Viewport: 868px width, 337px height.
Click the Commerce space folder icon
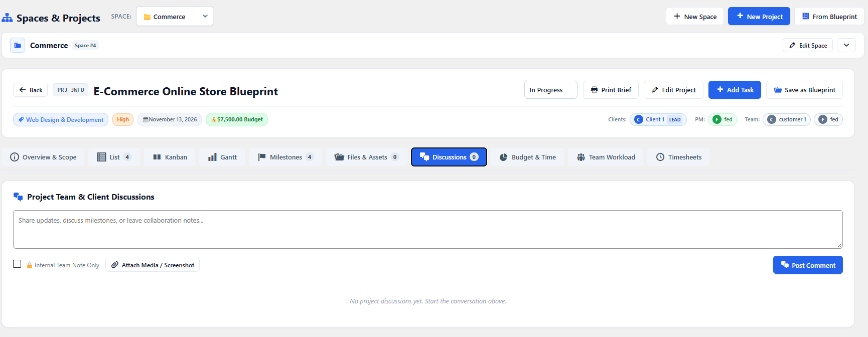(18, 45)
